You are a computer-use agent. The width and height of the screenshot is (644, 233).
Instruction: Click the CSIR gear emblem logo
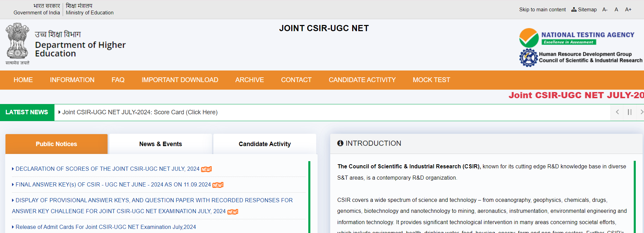[x=529, y=57]
